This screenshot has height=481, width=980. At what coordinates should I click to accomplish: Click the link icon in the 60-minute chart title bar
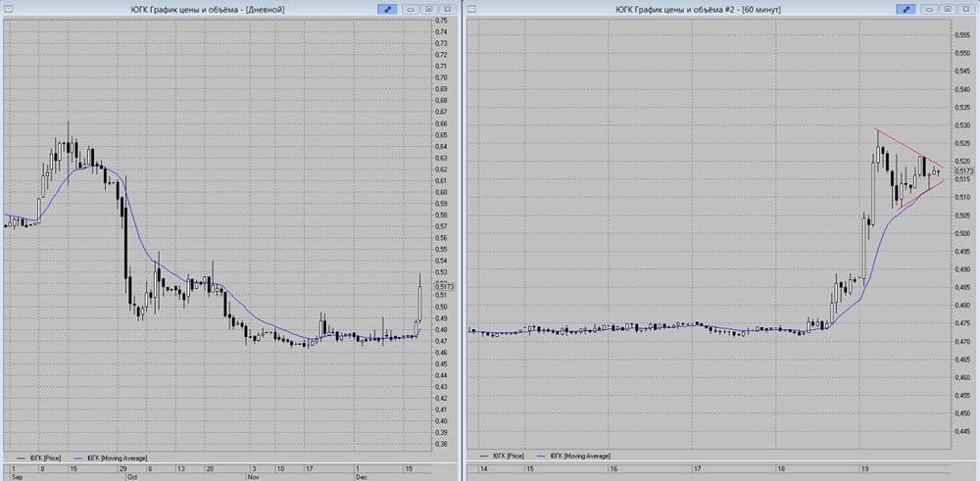pos(906,9)
